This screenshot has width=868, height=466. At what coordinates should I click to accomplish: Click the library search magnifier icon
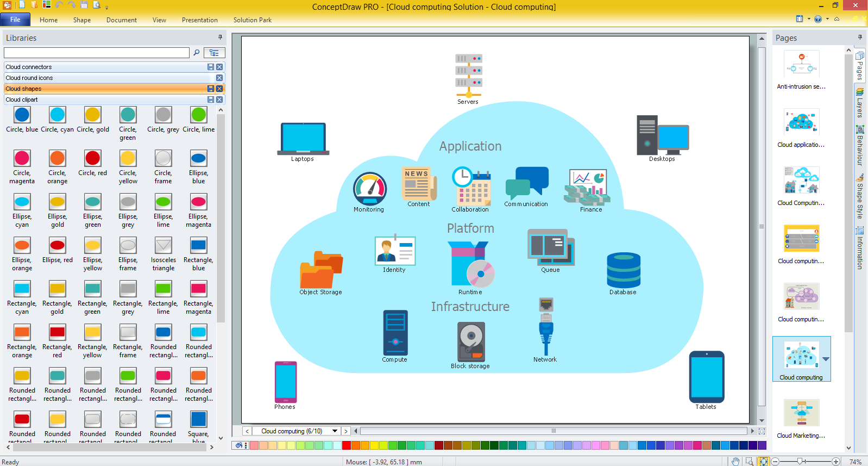click(196, 53)
